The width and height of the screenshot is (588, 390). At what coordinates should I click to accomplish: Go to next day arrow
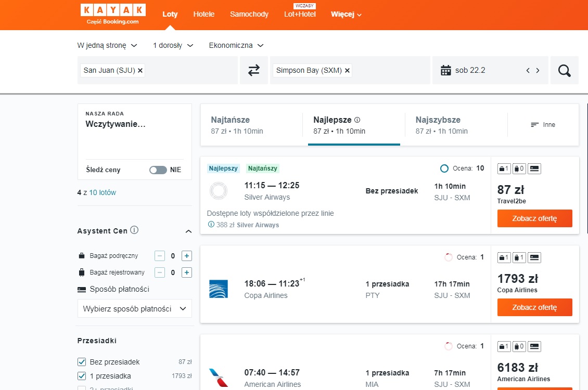pos(538,70)
